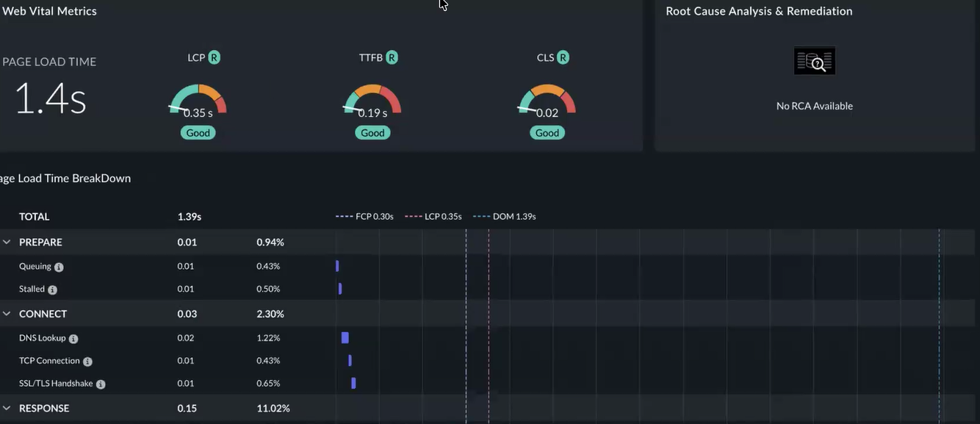Image resolution: width=980 pixels, height=424 pixels.
Task: Click the R badge next to CLS
Action: pos(563,57)
